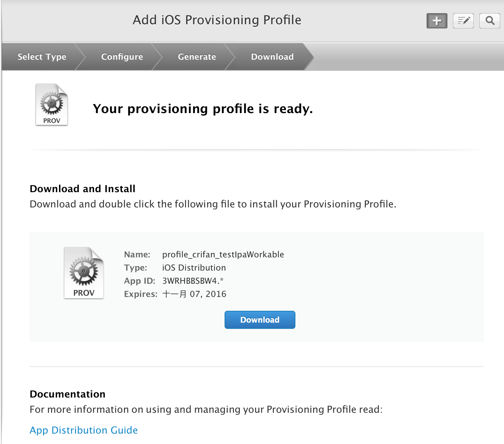Click the profile_crifan_testIpaWorkable name
The width and height of the screenshot is (504, 444).
[x=223, y=255]
